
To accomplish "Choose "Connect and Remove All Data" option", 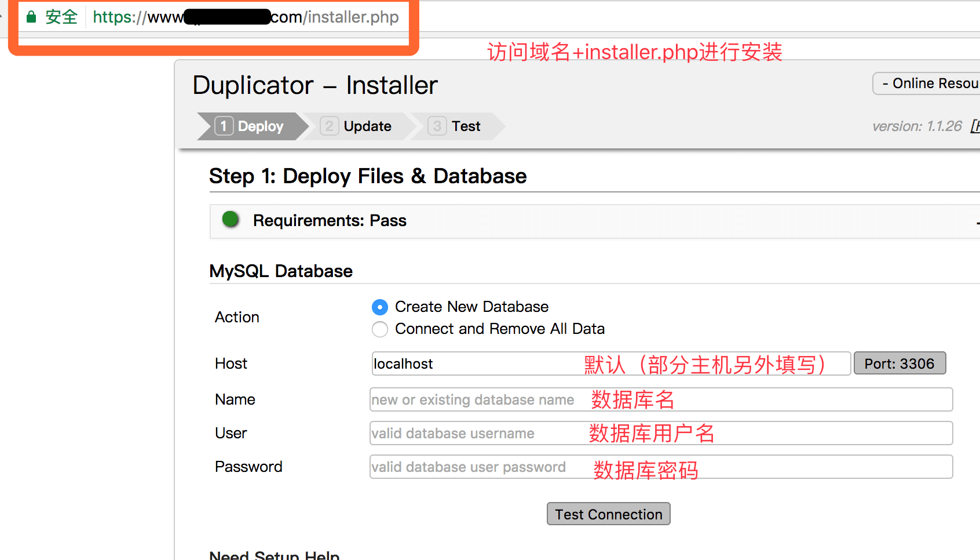I will point(379,329).
